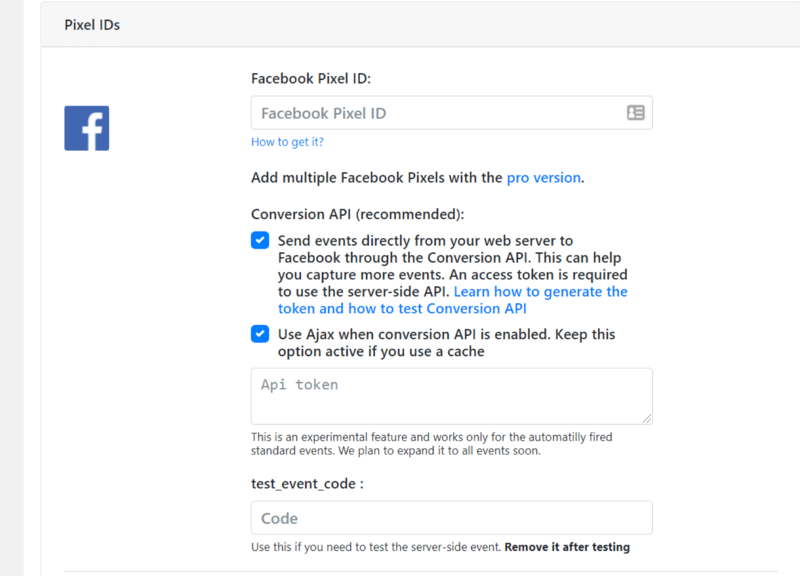Viewport: 800px width, 576px height.
Task: Click the Api token textarea resize handle
Action: pos(647,418)
